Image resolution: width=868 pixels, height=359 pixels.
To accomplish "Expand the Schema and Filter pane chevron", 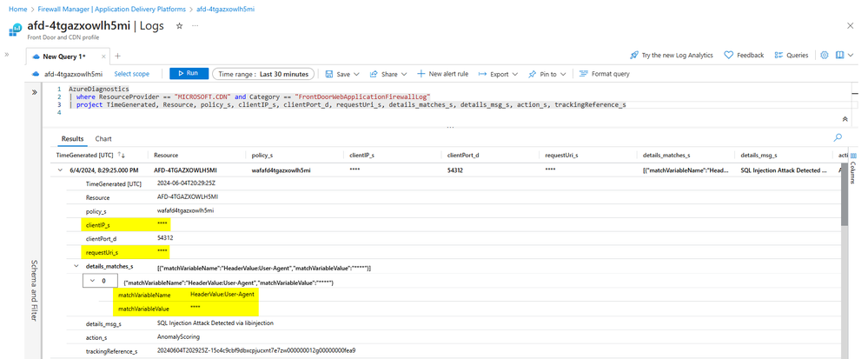I will point(35,92).
